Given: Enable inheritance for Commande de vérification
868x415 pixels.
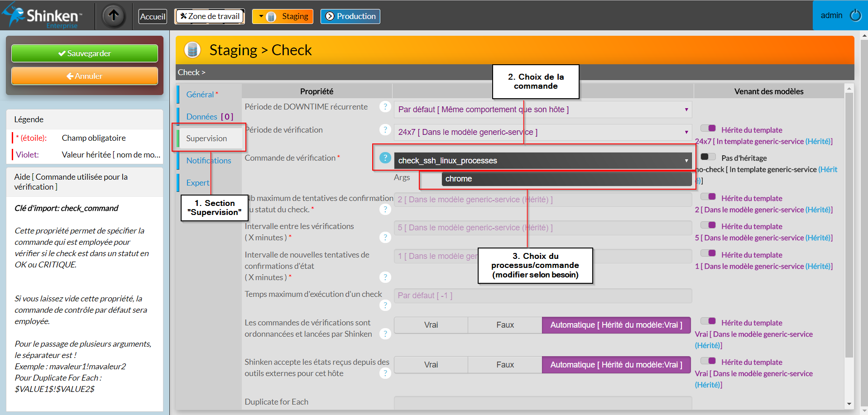Looking at the screenshot, I should pos(708,157).
